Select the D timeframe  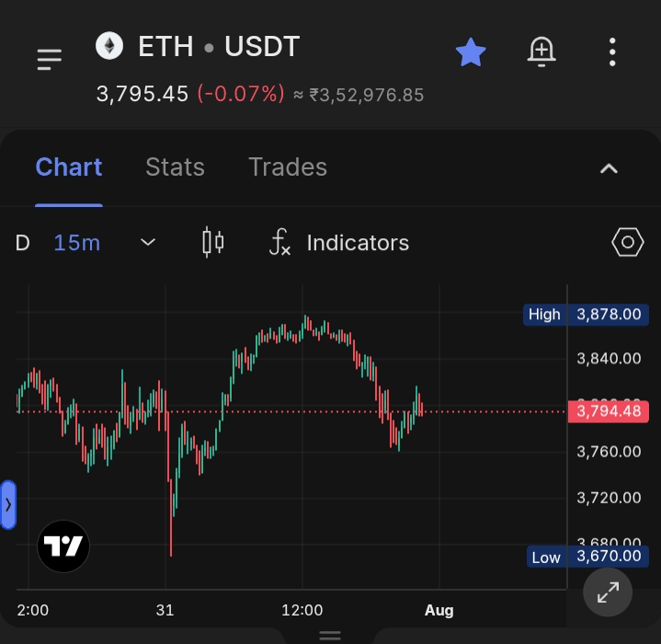tap(23, 243)
